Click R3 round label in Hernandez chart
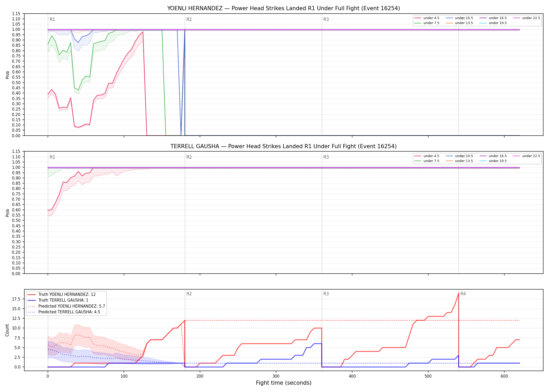Image resolution: width=549 pixels, height=392 pixels. pyautogui.click(x=326, y=19)
